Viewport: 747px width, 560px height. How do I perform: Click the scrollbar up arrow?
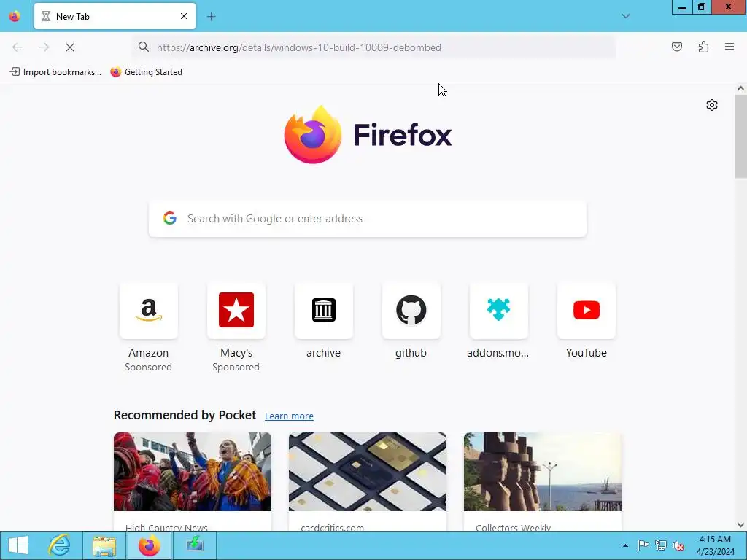(740, 88)
